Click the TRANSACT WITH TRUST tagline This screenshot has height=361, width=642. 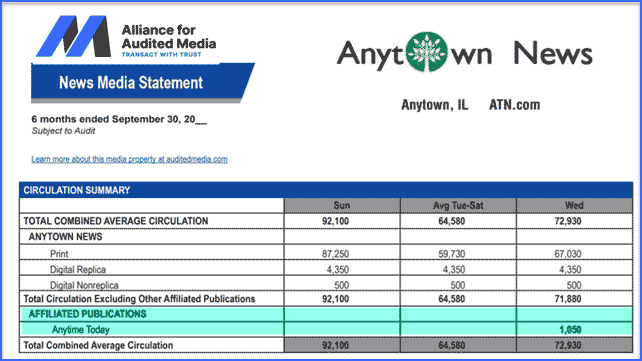[x=161, y=54]
